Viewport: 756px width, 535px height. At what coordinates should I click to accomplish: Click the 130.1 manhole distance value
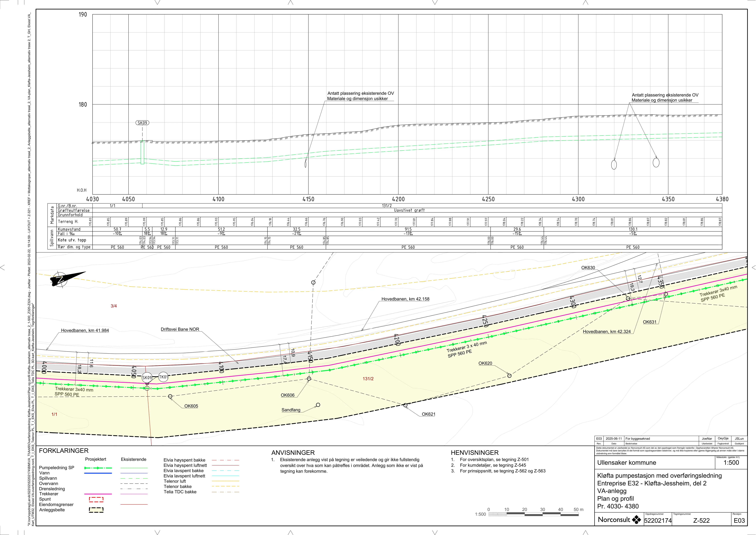pyautogui.click(x=633, y=229)
